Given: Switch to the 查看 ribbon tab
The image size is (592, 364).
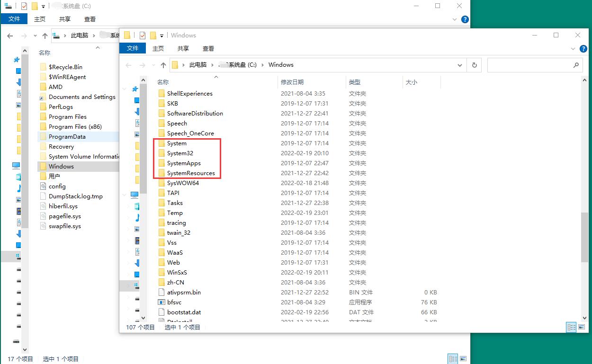Looking at the screenshot, I should [x=207, y=48].
